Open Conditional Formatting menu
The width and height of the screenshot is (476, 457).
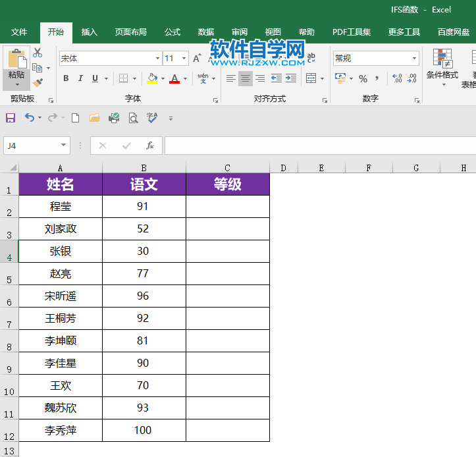[x=442, y=67]
